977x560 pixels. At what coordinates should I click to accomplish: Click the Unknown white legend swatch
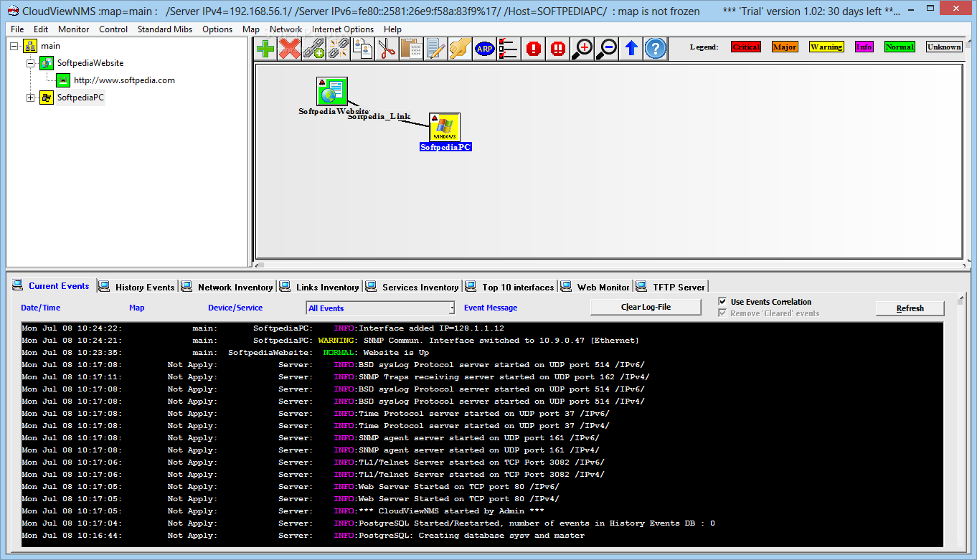click(944, 47)
